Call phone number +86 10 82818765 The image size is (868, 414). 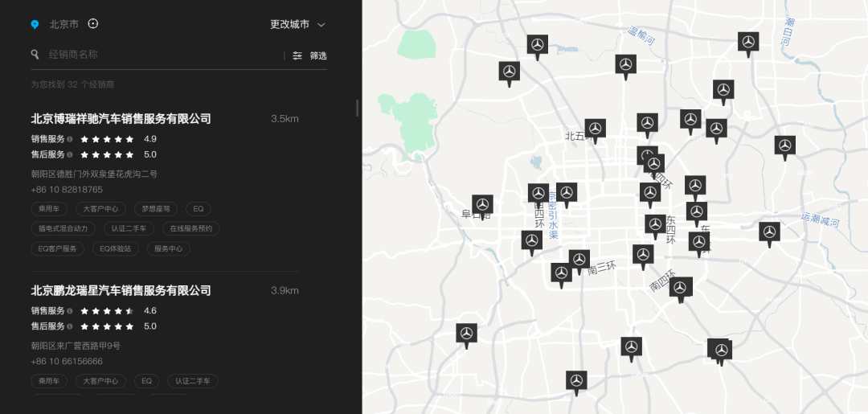(67, 189)
